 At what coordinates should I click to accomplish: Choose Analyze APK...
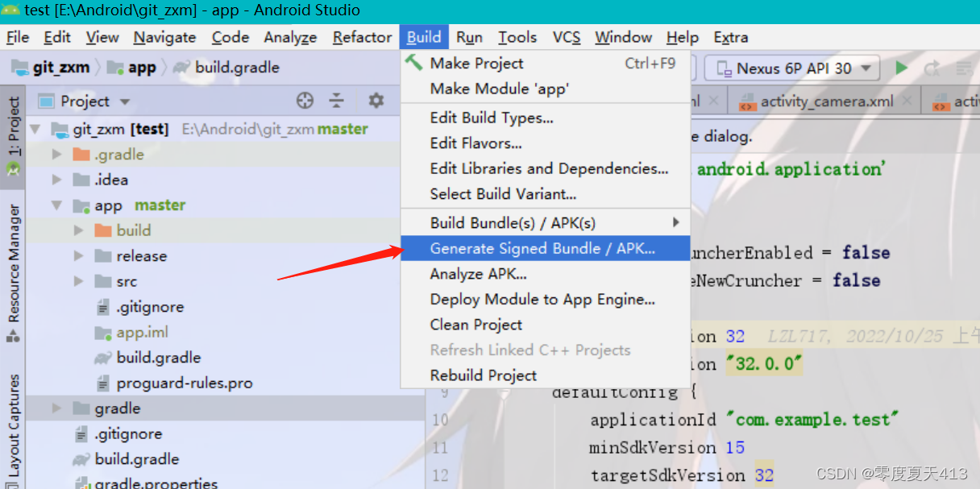[x=545, y=274]
